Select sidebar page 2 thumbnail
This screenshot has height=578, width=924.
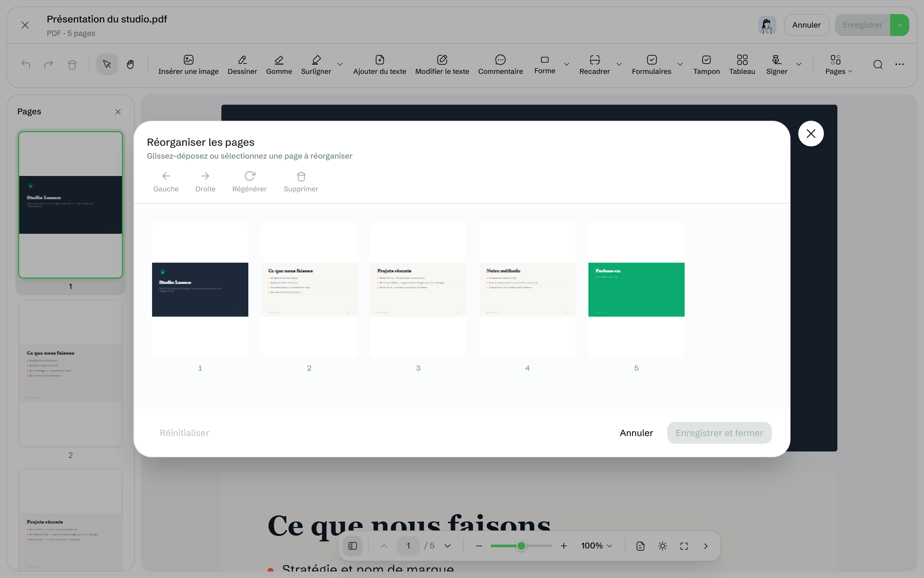(71, 373)
